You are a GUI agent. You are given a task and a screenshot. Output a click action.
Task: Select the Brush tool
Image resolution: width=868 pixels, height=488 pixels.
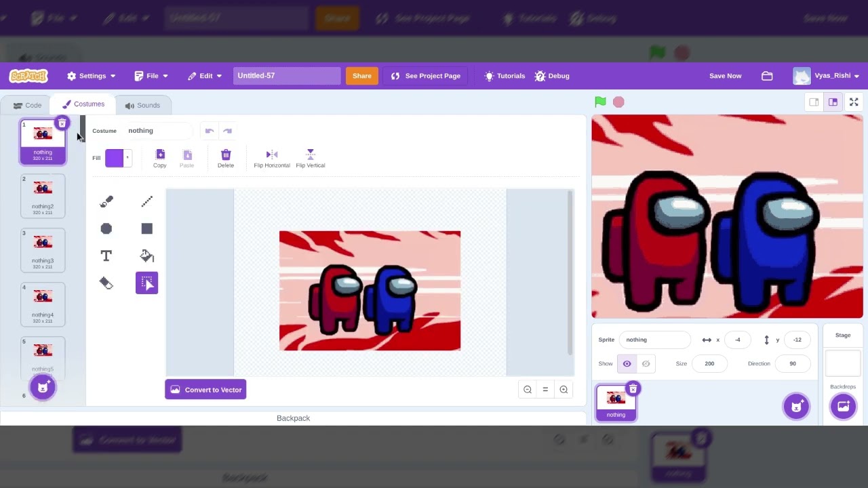click(x=106, y=201)
